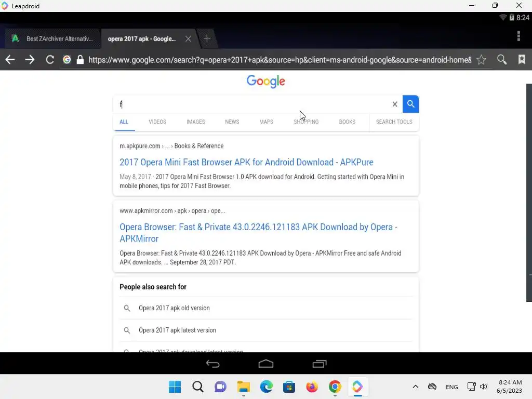532x399 pixels.
Task: Open Opera Browser Fast & Private APKMirror link
Action: click(259, 233)
